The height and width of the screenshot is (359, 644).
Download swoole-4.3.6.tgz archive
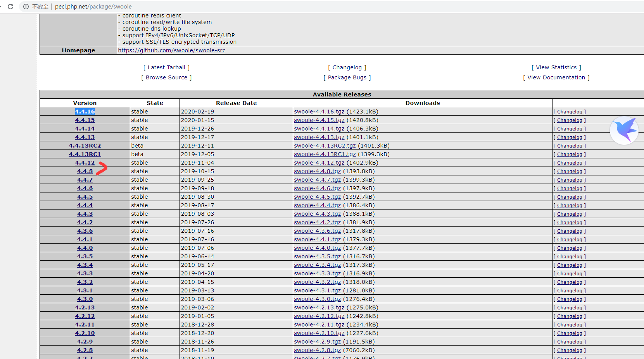pyautogui.click(x=317, y=231)
